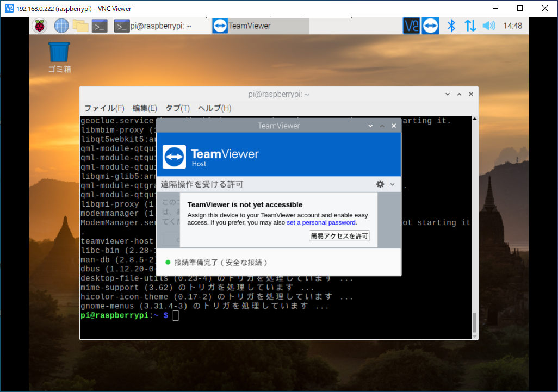Close the VNC Viewer window
558x392 pixels.
pos(545,8)
